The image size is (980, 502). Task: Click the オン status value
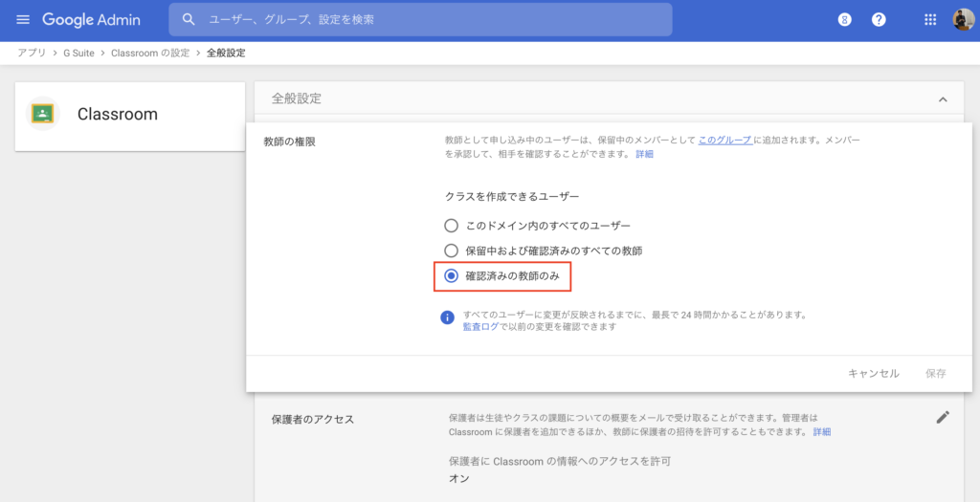pos(458,478)
